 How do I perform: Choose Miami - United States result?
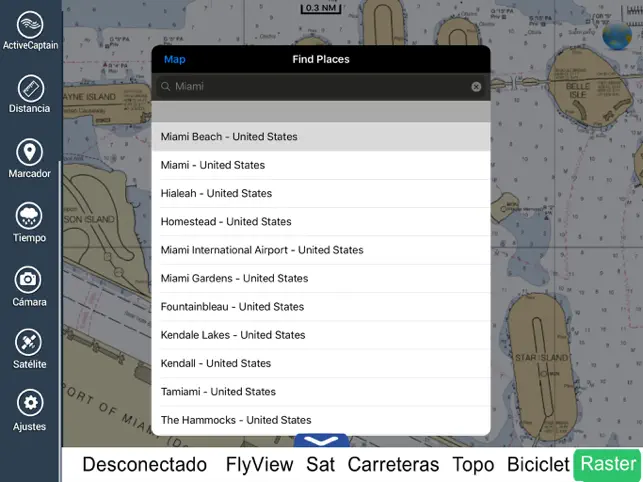tap(321, 165)
